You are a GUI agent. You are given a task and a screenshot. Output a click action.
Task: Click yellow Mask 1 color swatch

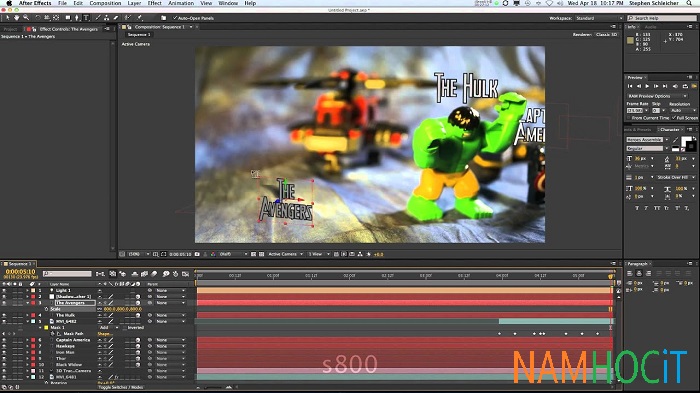point(46,328)
